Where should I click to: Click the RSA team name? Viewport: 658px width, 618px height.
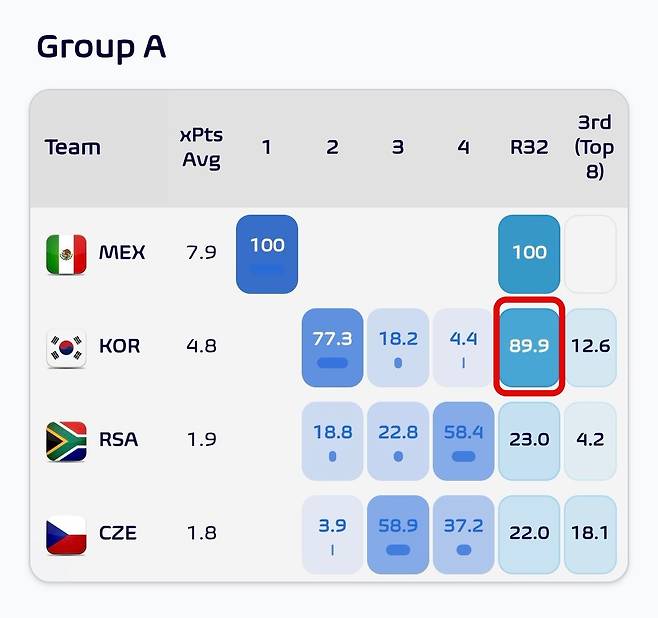pos(118,440)
